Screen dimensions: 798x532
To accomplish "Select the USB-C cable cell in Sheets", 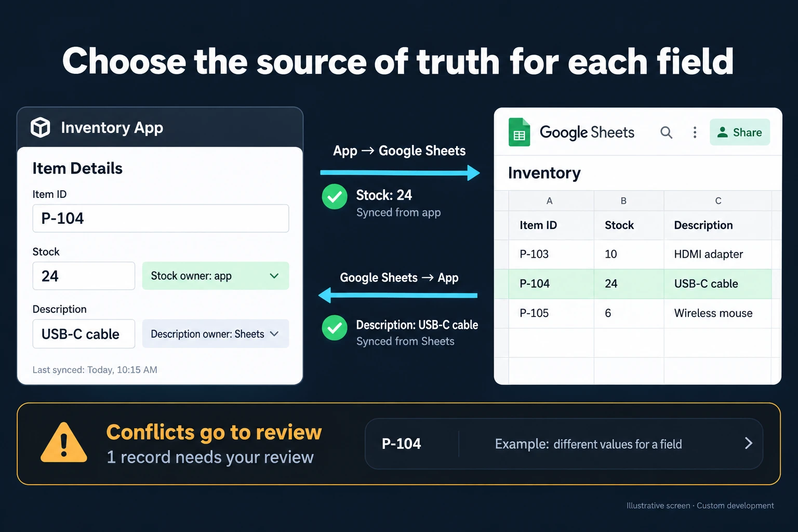I will (718, 284).
